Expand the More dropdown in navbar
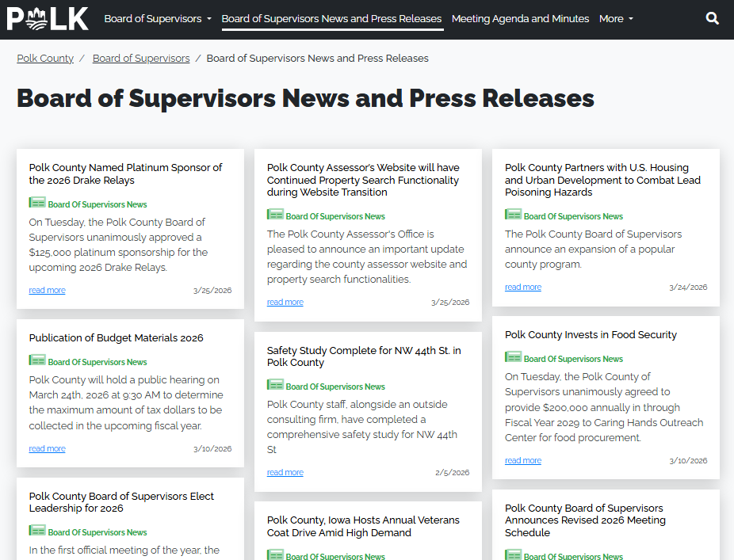The image size is (734, 560). pyautogui.click(x=616, y=18)
